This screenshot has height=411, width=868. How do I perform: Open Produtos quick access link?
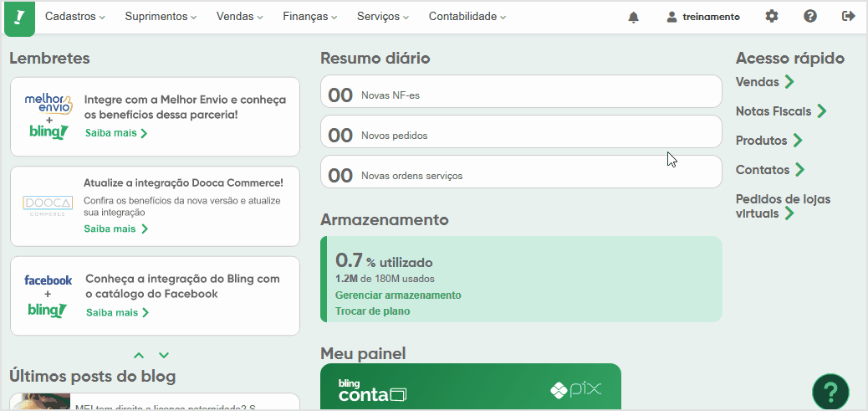(x=768, y=141)
